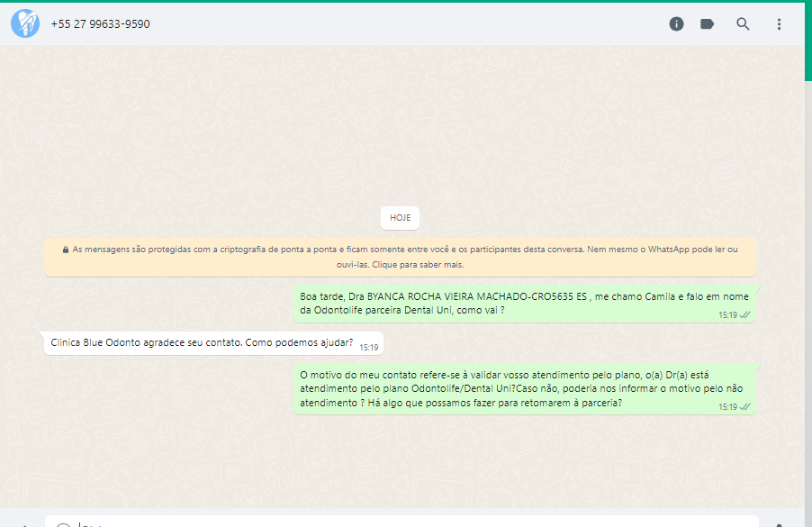This screenshot has height=527, width=812.
Task: Open contact info icon in header
Action: pyautogui.click(x=676, y=23)
